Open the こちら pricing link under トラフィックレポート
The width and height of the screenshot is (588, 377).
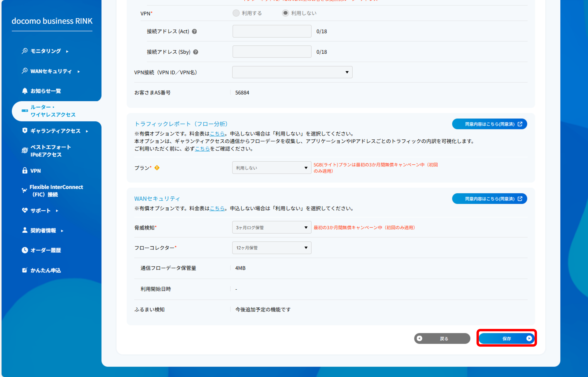coord(217,134)
